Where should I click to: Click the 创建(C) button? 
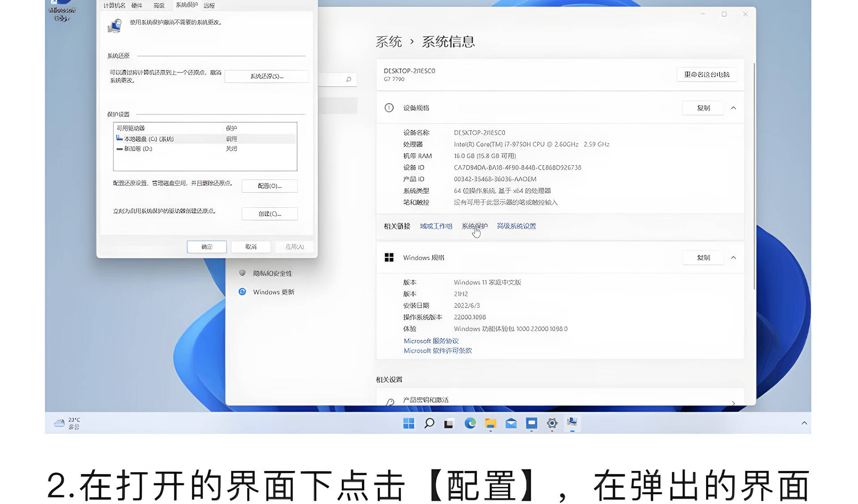pyautogui.click(x=269, y=214)
